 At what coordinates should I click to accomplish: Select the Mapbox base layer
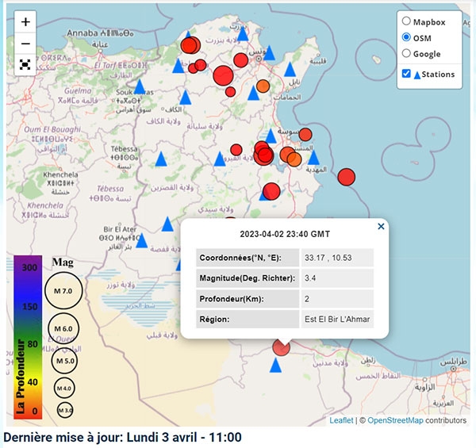point(406,21)
